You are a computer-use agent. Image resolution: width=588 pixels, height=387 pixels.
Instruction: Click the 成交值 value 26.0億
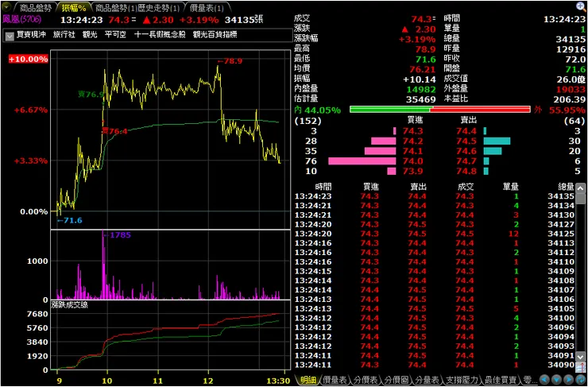point(571,79)
